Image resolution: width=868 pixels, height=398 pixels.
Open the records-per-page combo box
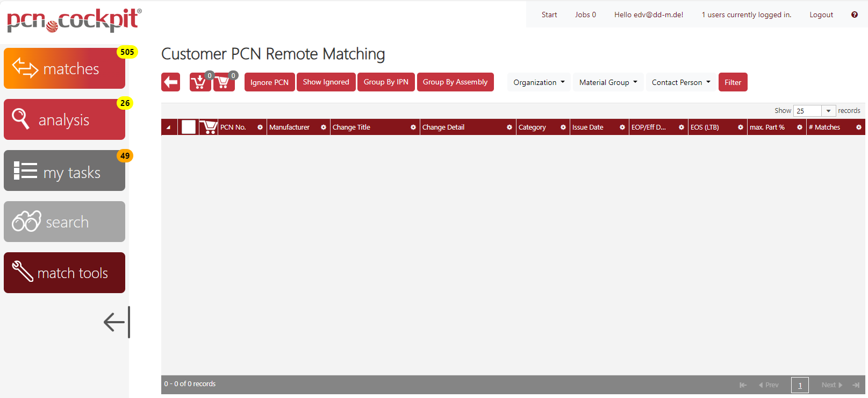(815, 111)
